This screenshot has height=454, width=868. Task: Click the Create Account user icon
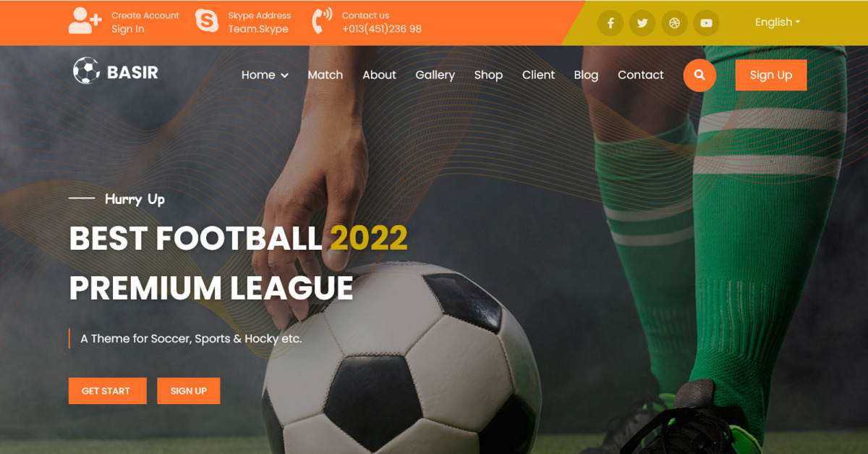coord(85,21)
